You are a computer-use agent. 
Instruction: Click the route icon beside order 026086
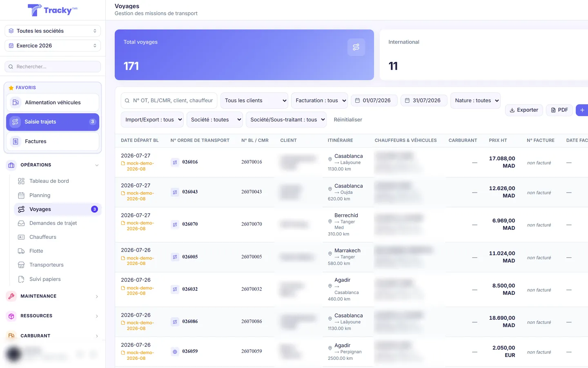click(x=175, y=322)
